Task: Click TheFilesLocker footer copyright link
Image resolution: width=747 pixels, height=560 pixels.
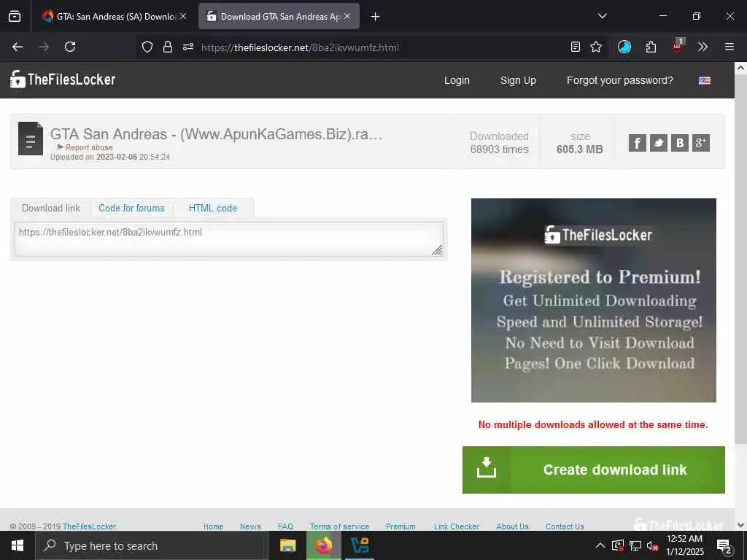Action: click(90, 526)
